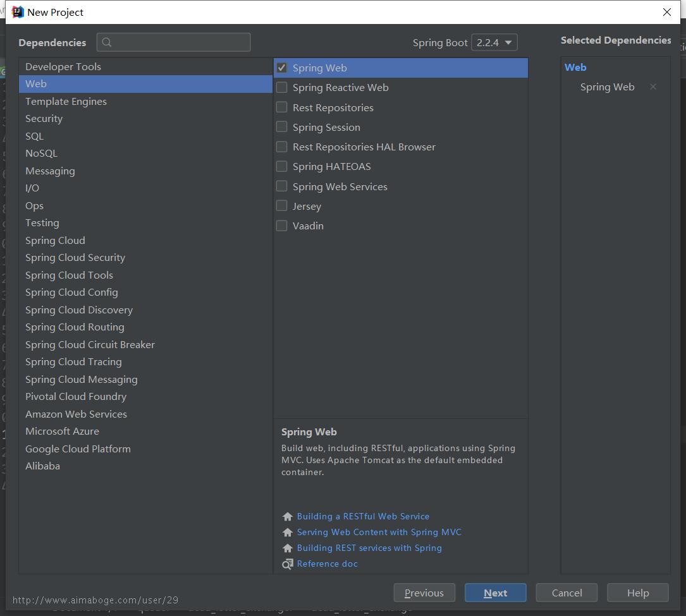Screen dimensions: 686x616
Task: Open Help for this dialog
Action: click(637, 593)
